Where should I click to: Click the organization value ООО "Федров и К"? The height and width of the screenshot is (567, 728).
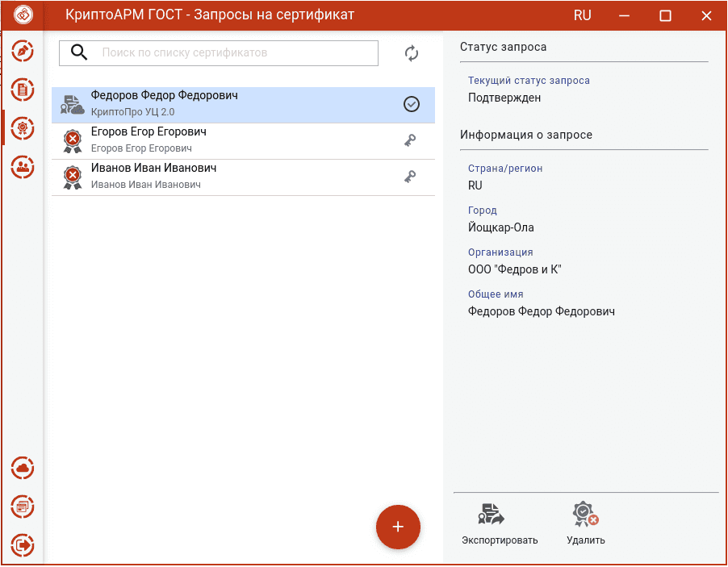pos(514,269)
